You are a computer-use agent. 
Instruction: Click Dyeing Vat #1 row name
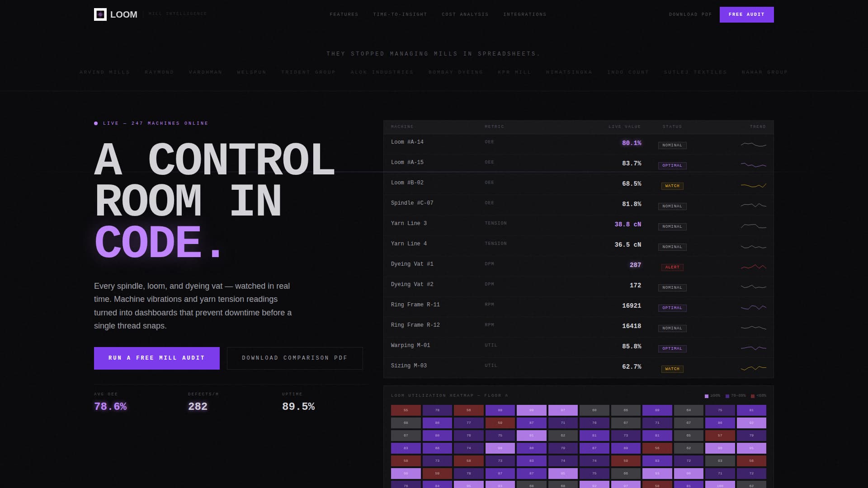pos(412,264)
